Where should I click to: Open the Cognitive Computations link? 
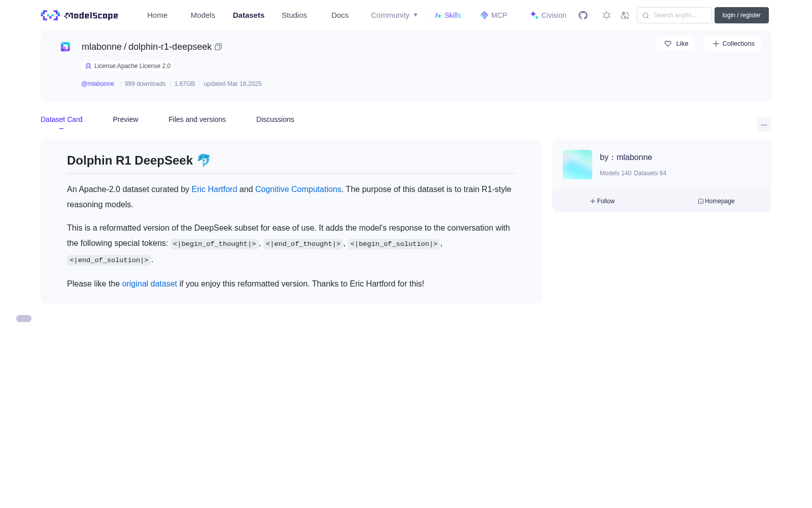(298, 189)
